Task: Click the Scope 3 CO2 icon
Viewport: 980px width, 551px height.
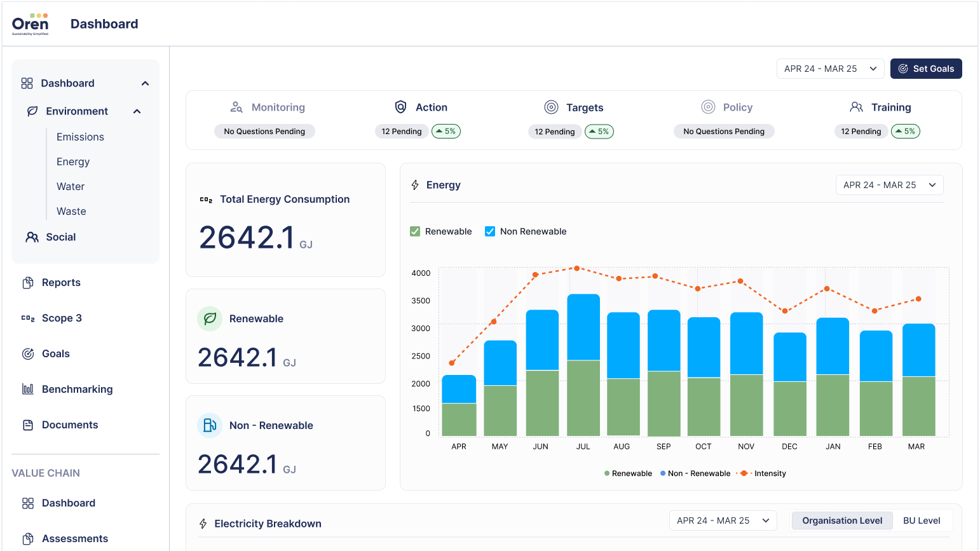Action: [x=28, y=318]
